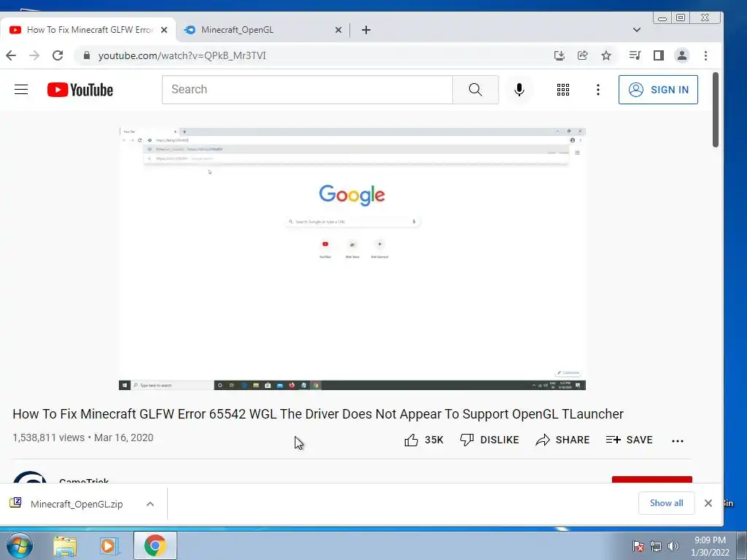This screenshot has width=747, height=560.
Task: Open Windows Media Player from the taskbar
Action: (x=109, y=545)
